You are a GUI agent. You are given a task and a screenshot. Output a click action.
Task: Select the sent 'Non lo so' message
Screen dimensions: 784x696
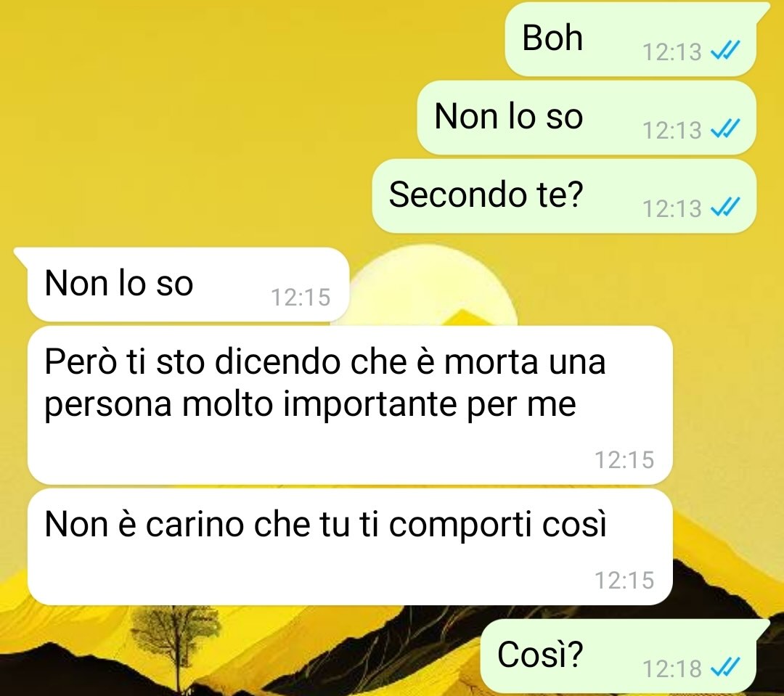pyautogui.click(x=587, y=118)
